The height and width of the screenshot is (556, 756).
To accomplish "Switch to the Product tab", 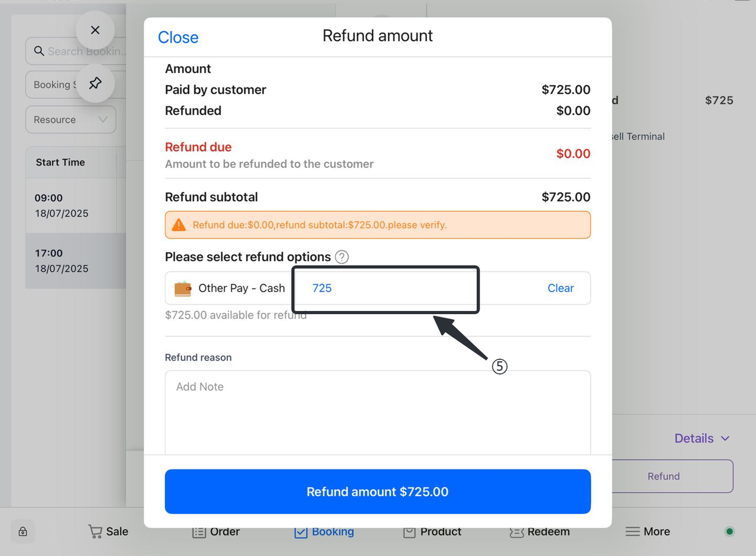I will [432, 531].
